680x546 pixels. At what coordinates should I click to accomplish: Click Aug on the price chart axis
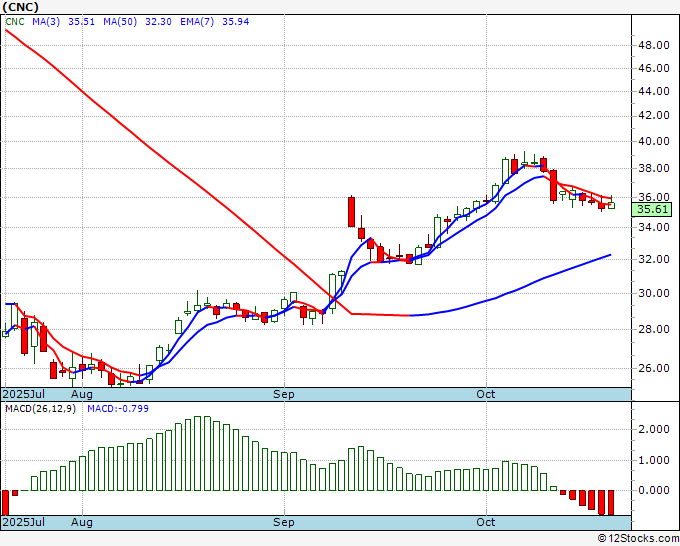82,394
